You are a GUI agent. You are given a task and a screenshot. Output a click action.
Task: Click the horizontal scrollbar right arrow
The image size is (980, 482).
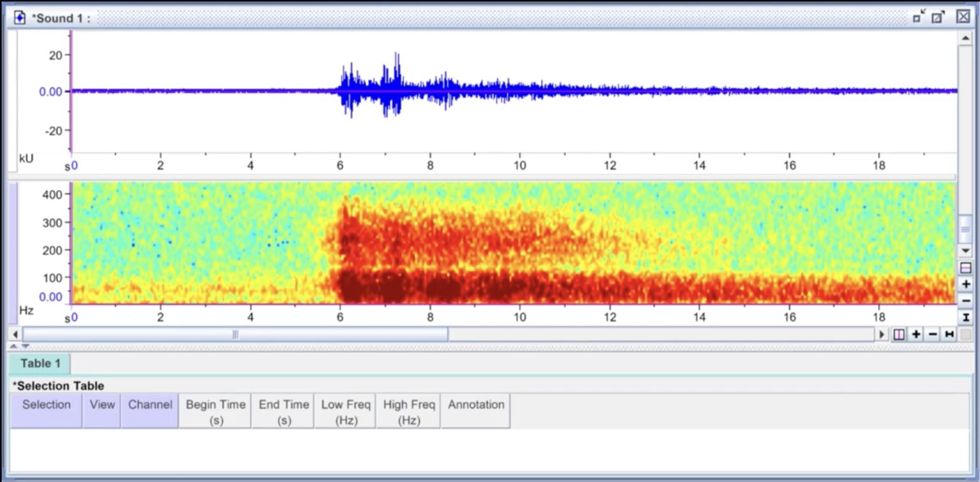pos(882,333)
